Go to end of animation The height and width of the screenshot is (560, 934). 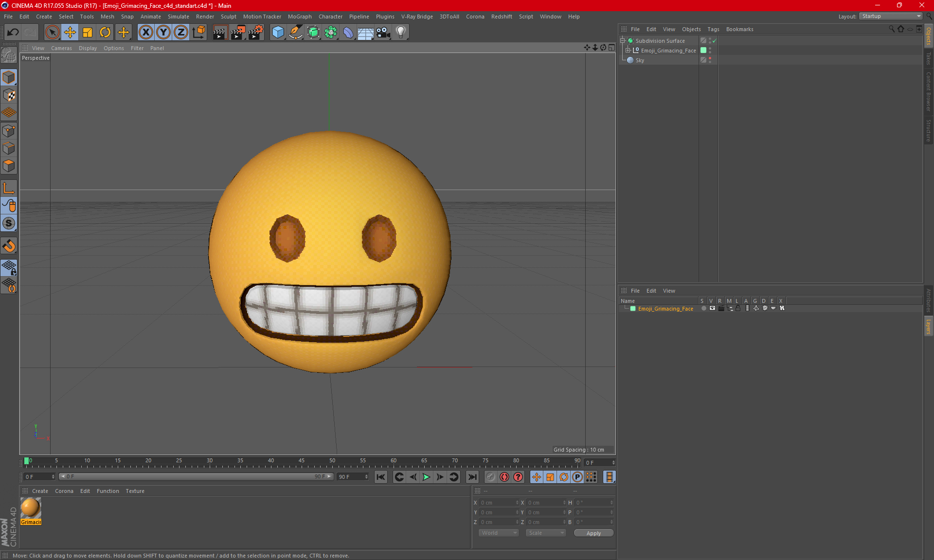[x=472, y=477]
